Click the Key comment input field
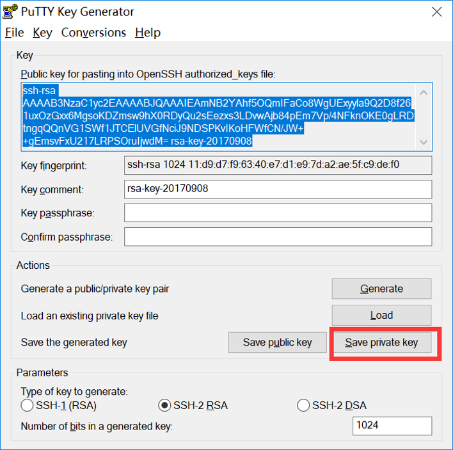Screen dimensions: 453x450 coord(278,189)
